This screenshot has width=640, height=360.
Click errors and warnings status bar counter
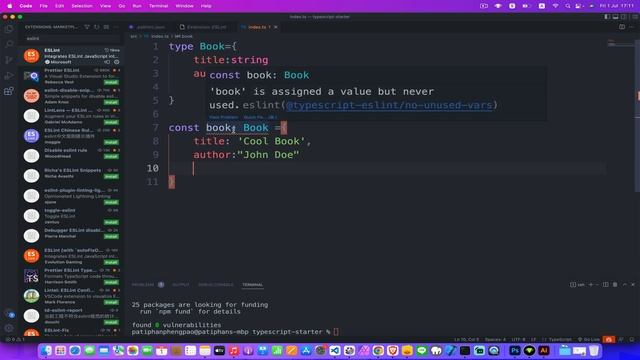16,339
